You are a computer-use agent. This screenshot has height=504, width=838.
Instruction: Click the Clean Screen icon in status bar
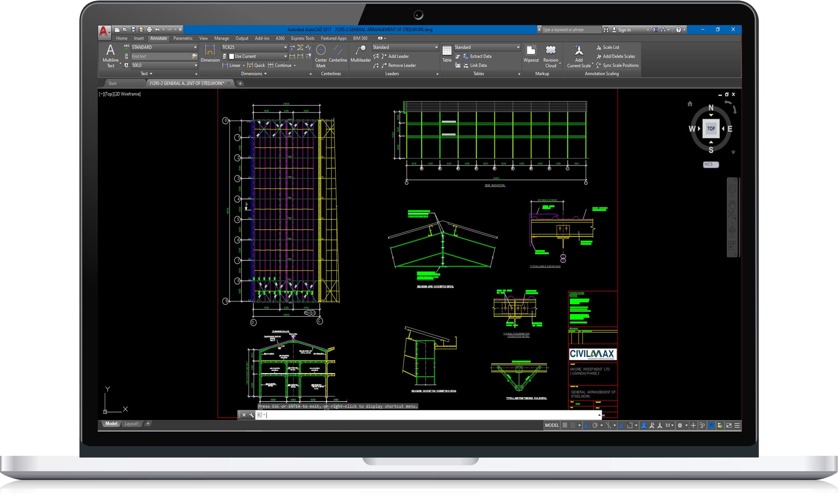point(729,425)
